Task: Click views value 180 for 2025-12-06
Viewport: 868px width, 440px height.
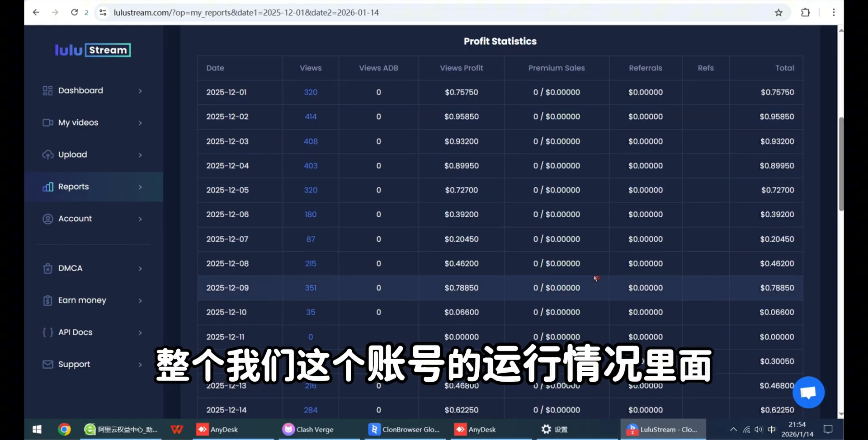Action: pos(311,215)
